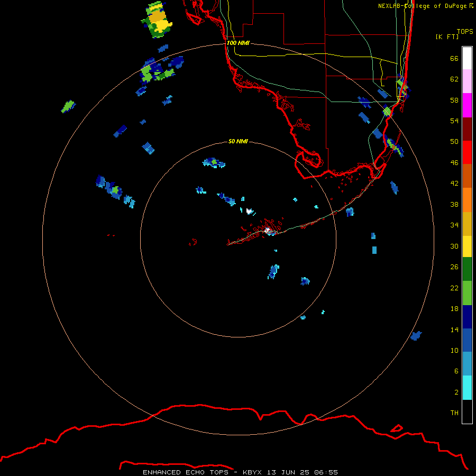Click the 18 legend value
Viewport: 476px width, 476px height.
[454, 309]
